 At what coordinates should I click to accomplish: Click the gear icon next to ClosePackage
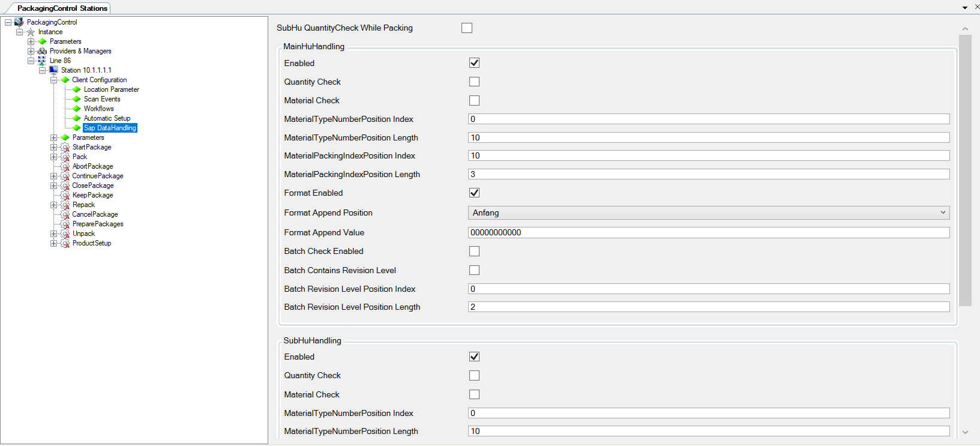pos(65,185)
